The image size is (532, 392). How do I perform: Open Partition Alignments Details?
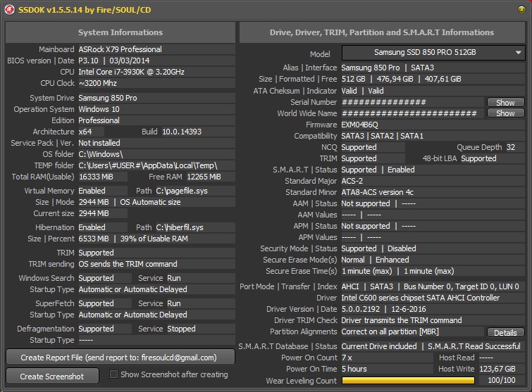[505, 333]
